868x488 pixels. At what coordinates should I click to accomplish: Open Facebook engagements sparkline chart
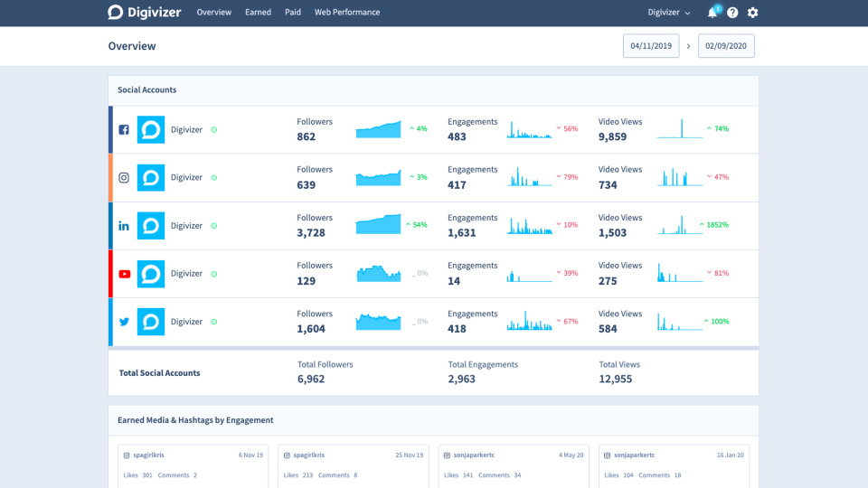point(529,129)
